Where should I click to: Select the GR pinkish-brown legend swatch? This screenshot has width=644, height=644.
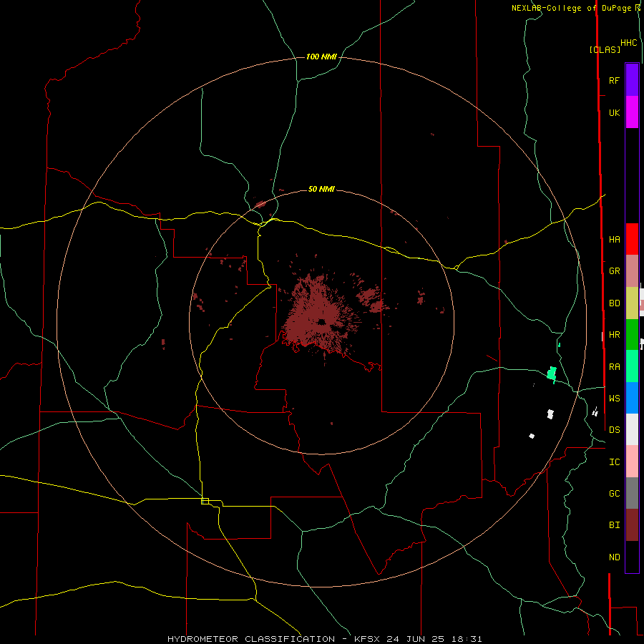pos(632,271)
